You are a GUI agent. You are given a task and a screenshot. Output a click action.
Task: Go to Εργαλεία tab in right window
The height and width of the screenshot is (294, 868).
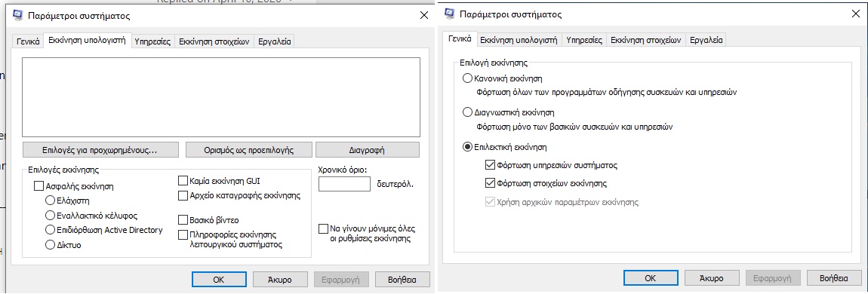tap(706, 41)
